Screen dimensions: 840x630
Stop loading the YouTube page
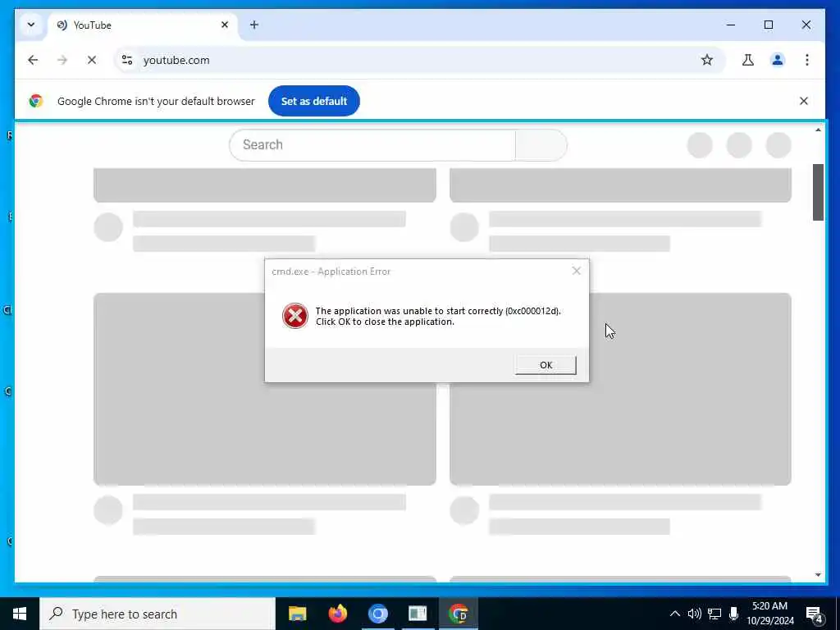tap(92, 60)
